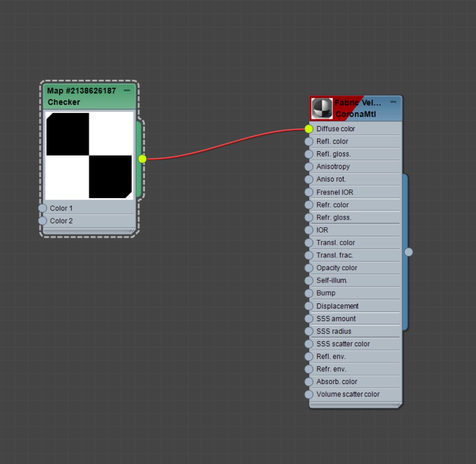Click the Refl. env. input socket
476x464 pixels.
pyautogui.click(x=309, y=356)
